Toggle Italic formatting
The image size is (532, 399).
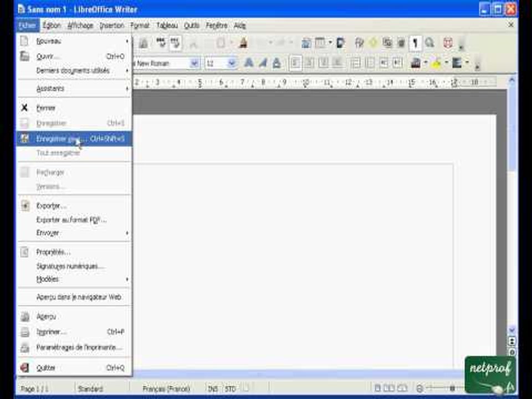click(263, 63)
